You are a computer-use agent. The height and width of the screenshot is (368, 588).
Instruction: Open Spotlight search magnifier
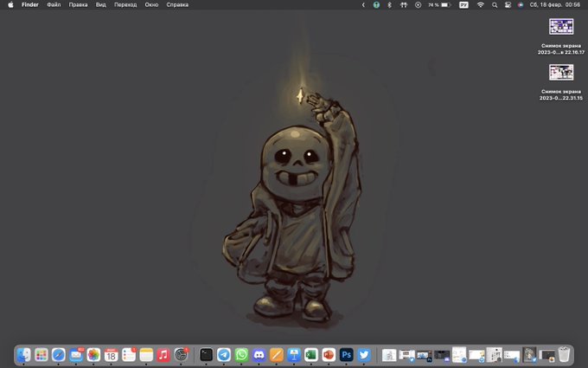495,5
